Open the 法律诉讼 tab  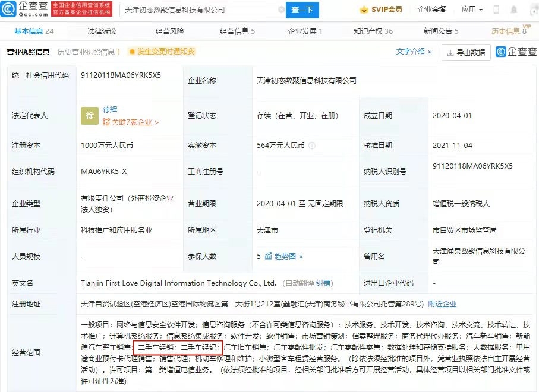102,31
